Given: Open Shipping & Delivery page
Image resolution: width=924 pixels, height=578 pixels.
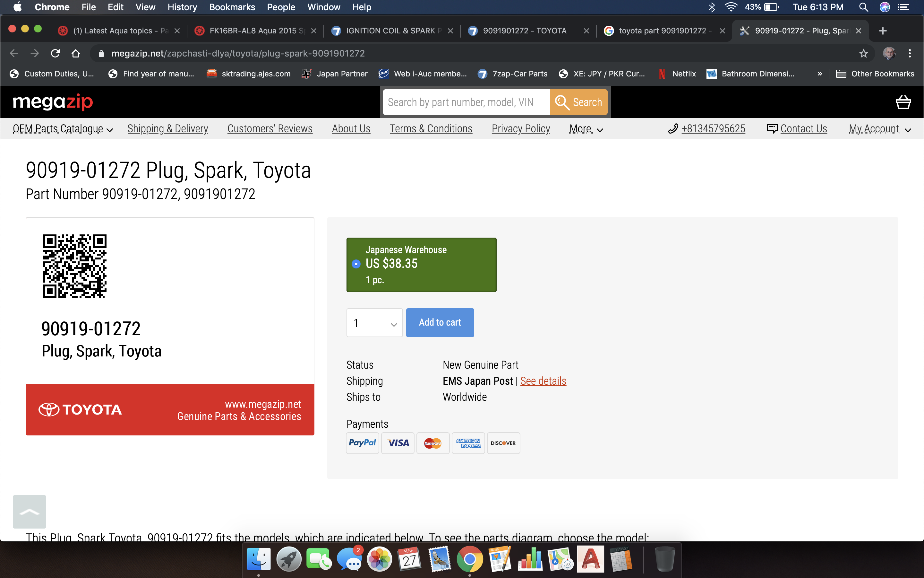Looking at the screenshot, I should point(167,129).
